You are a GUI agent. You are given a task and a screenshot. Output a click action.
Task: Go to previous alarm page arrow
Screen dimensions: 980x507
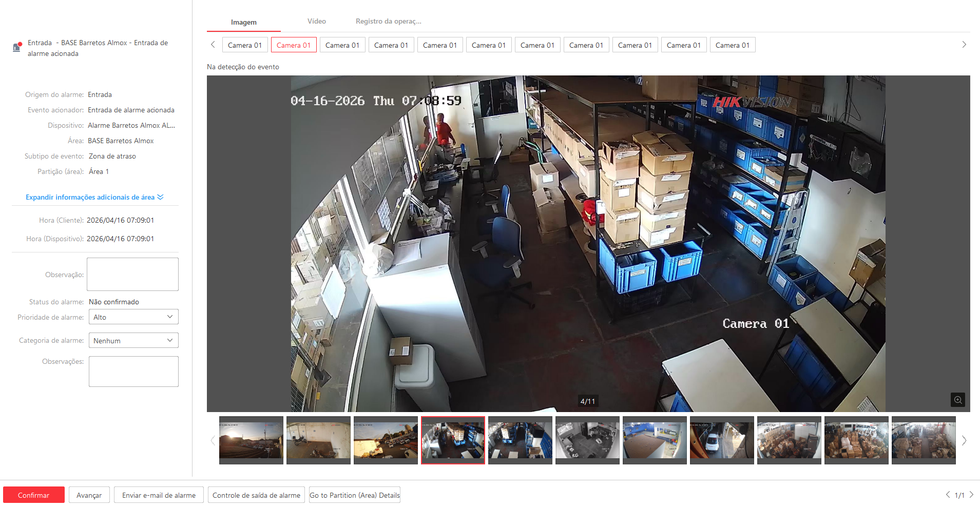click(948, 495)
